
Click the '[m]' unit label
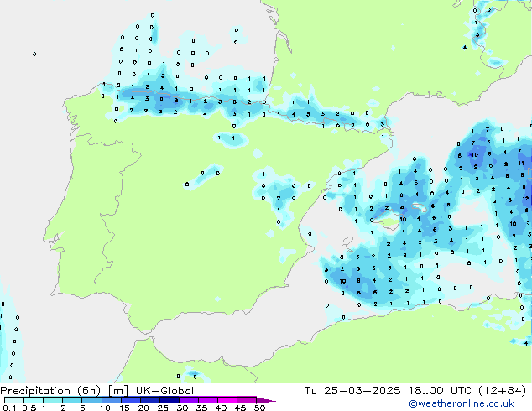118,391
